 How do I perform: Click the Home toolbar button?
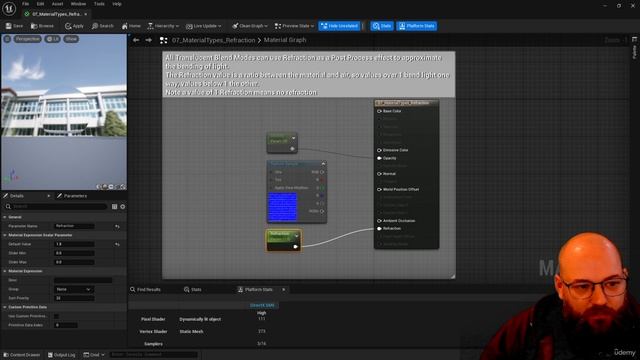pos(131,26)
